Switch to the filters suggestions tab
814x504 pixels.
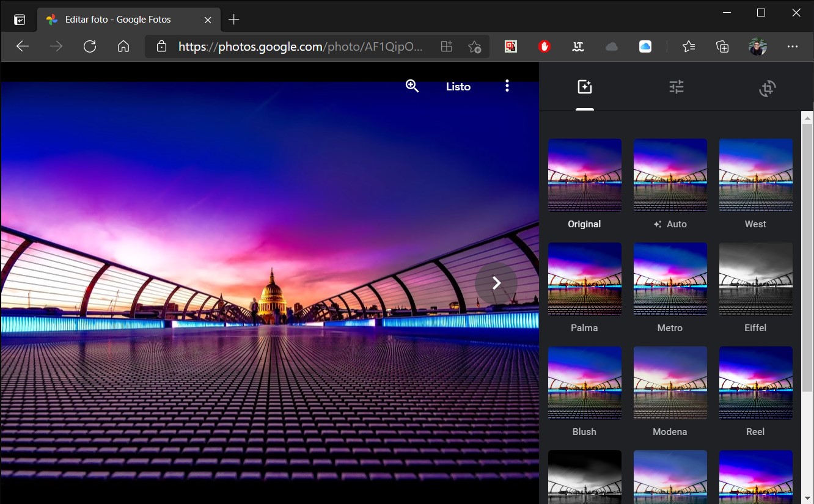click(585, 87)
